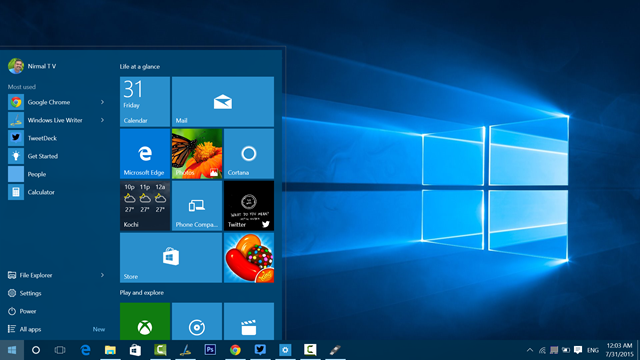
Task: Open the Twitter tile
Action: click(x=249, y=206)
